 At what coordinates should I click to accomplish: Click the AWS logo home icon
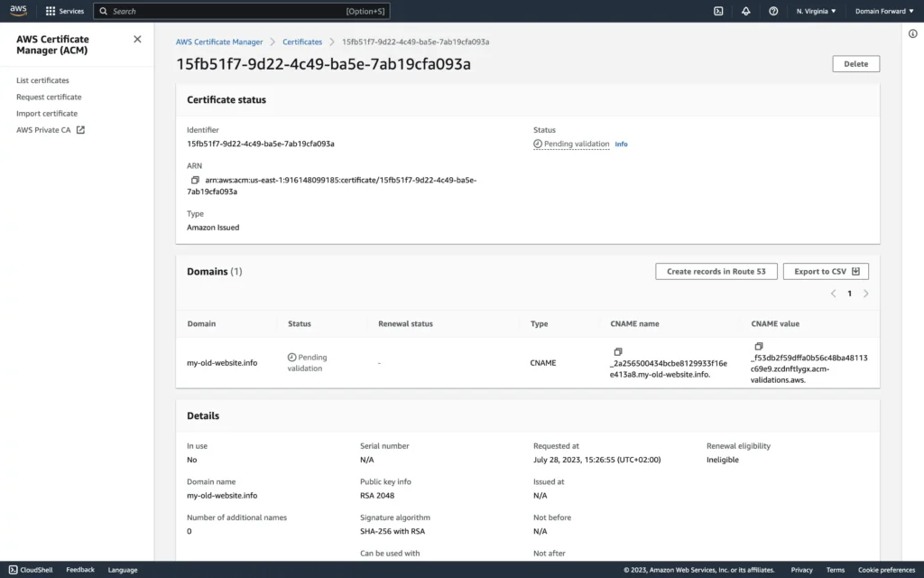click(18, 11)
